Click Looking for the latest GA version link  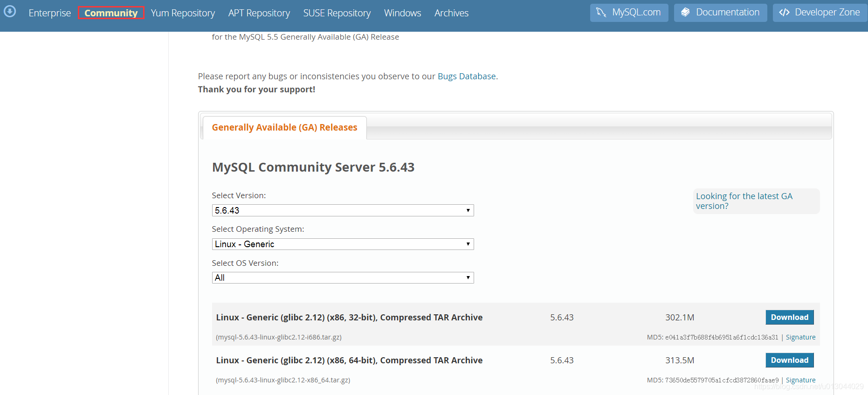[744, 201]
